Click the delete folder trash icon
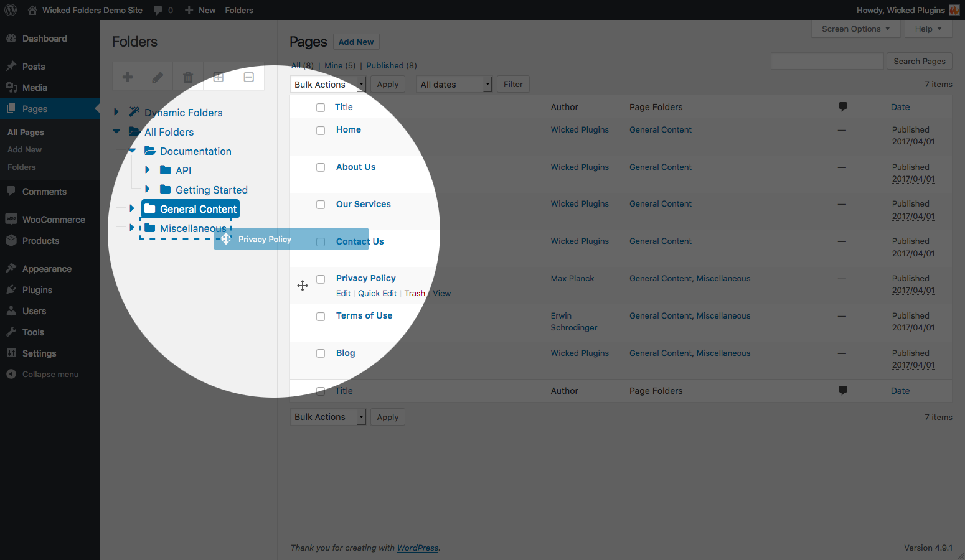This screenshot has width=965, height=560. pyautogui.click(x=188, y=77)
